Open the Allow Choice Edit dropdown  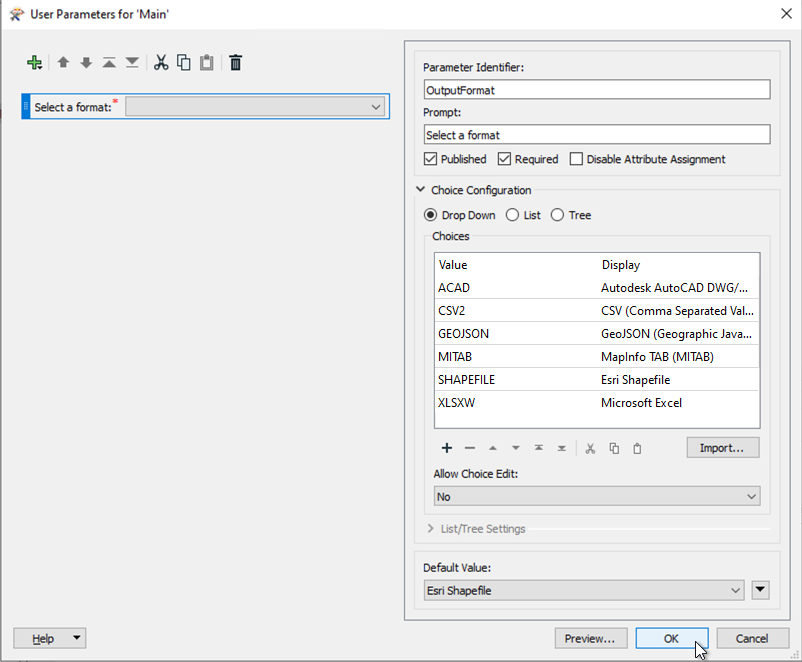coord(596,496)
